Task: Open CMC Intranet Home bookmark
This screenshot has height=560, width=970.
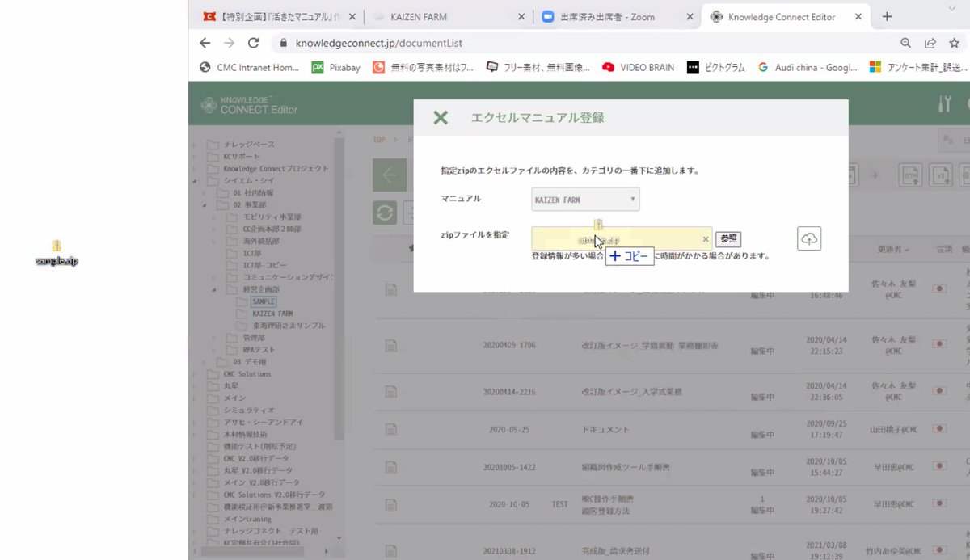Action: 250,68
